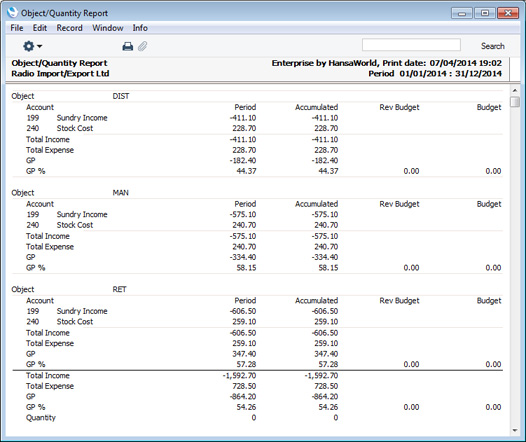The image size is (526, 442).
Task: Click the -182.40 Period GP value
Action: 243,161
